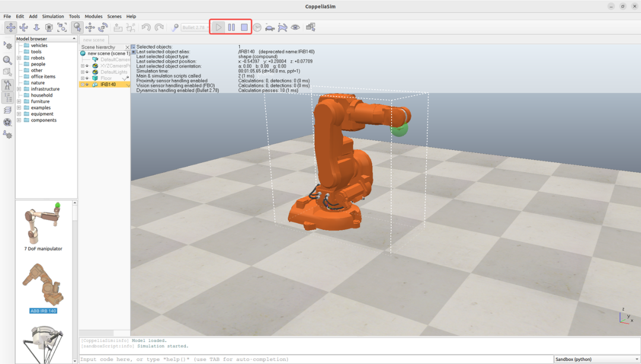
Task: Select the camera pan tool
Action: 11,27
